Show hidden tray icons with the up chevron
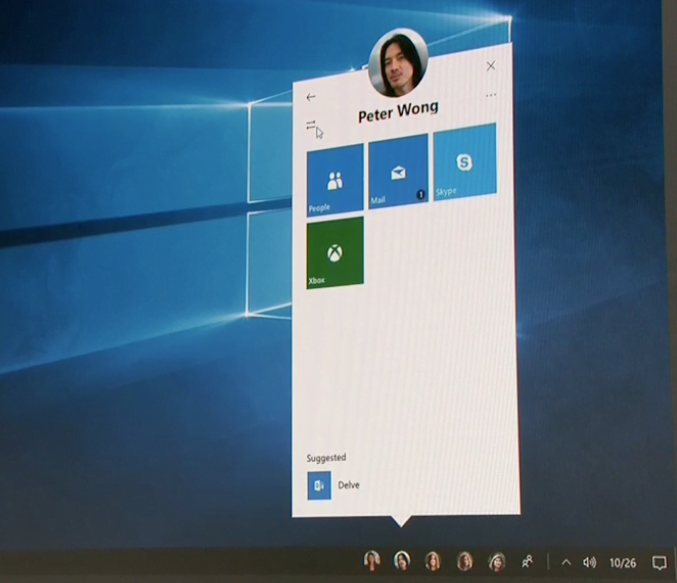 (x=566, y=562)
